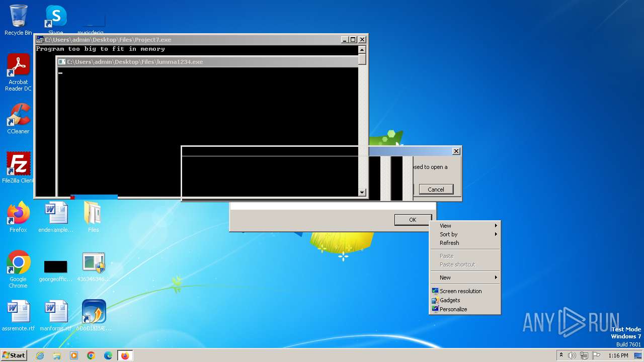Click the Cancel button in the dialog
The image size is (644, 362).
click(436, 190)
